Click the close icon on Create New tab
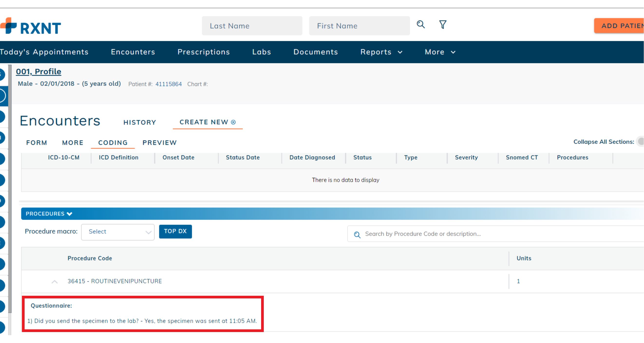 tap(233, 122)
